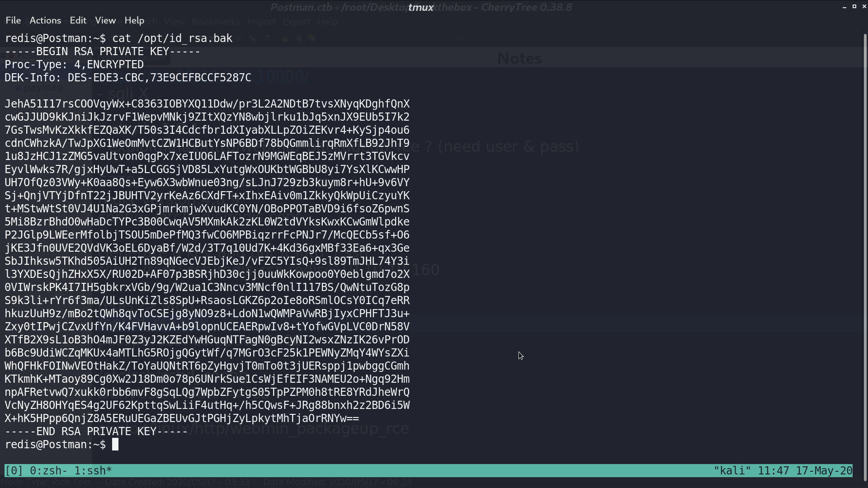
Task: Click the key line starting KTkmhK+MTaoy89Cg0Xw2J18
Action: [207, 379]
